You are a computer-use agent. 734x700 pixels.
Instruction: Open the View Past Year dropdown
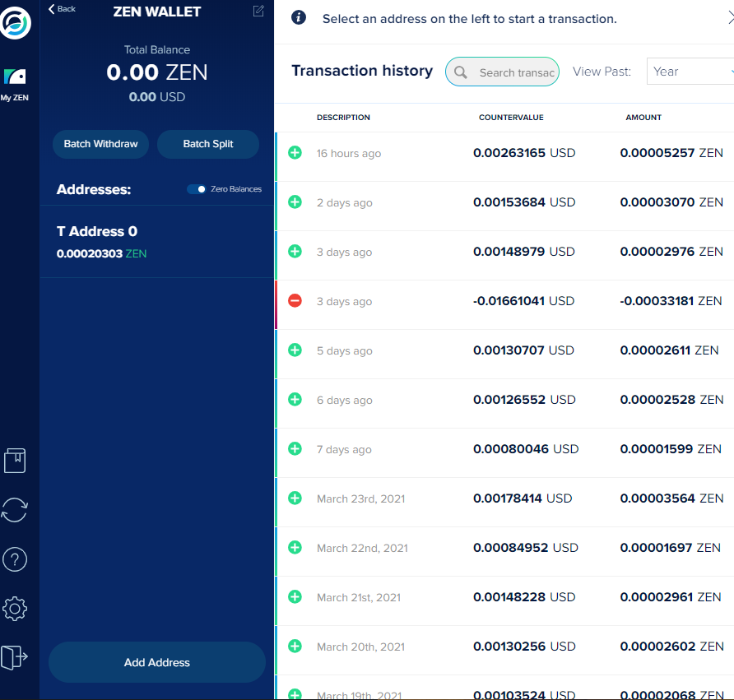click(690, 71)
